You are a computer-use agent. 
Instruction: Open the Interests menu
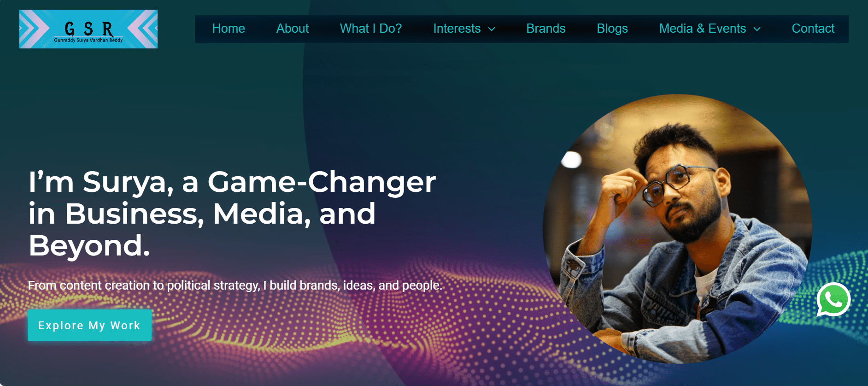pyautogui.click(x=457, y=29)
